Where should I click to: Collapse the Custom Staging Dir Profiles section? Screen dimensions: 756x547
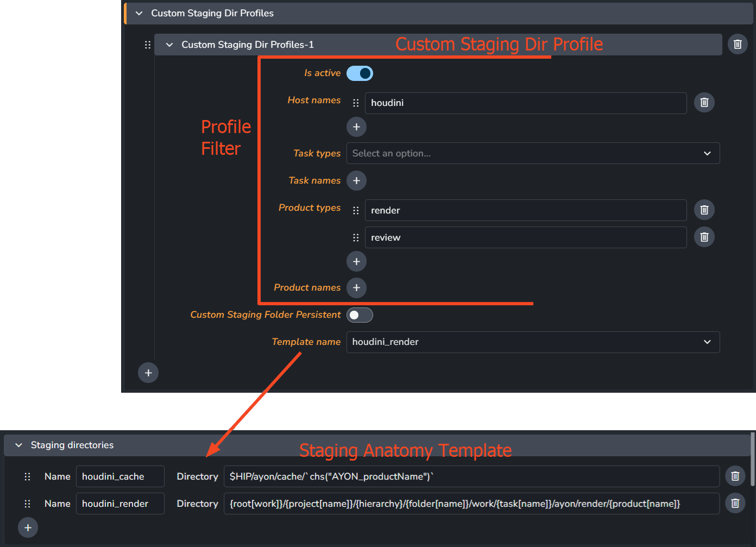tap(139, 14)
